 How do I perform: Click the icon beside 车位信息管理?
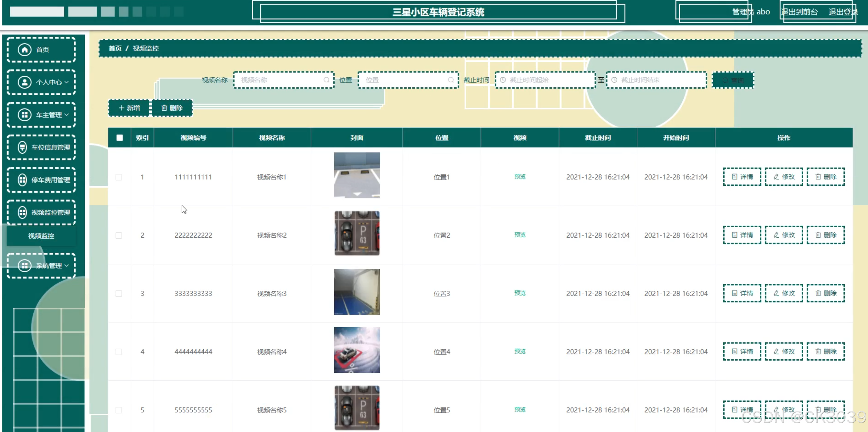22,147
